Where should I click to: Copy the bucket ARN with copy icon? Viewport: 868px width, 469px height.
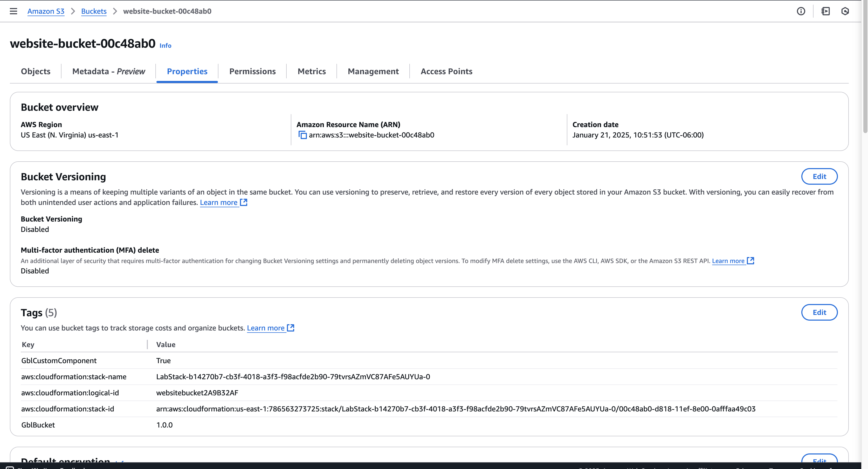[302, 135]
